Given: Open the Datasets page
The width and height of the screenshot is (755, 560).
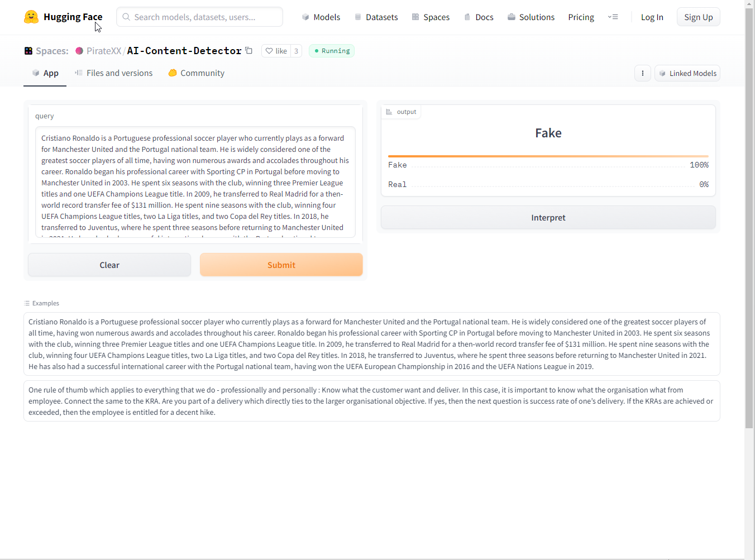Looking at the screenshot, I should pyautogui.click(x=376, y=17).
